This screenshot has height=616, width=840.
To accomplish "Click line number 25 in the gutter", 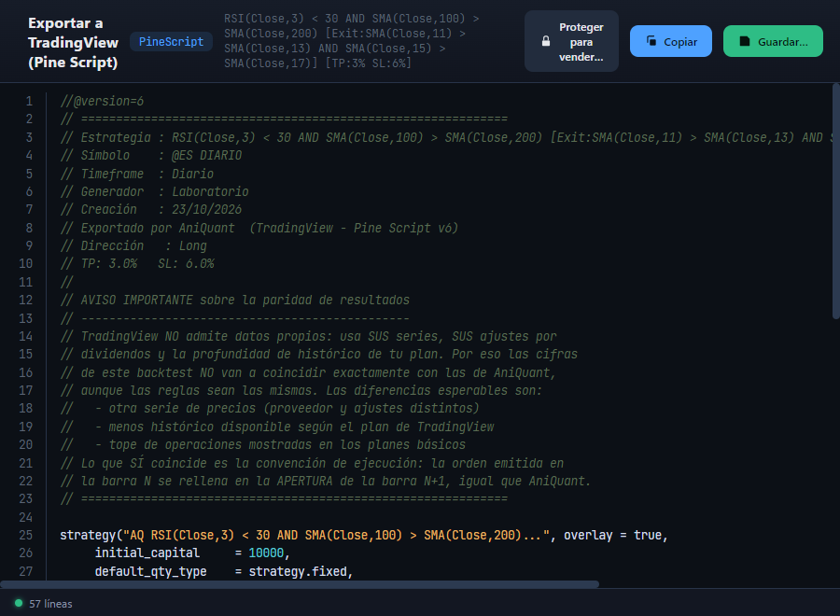I will pyautogui.click(x=26, y=535).
